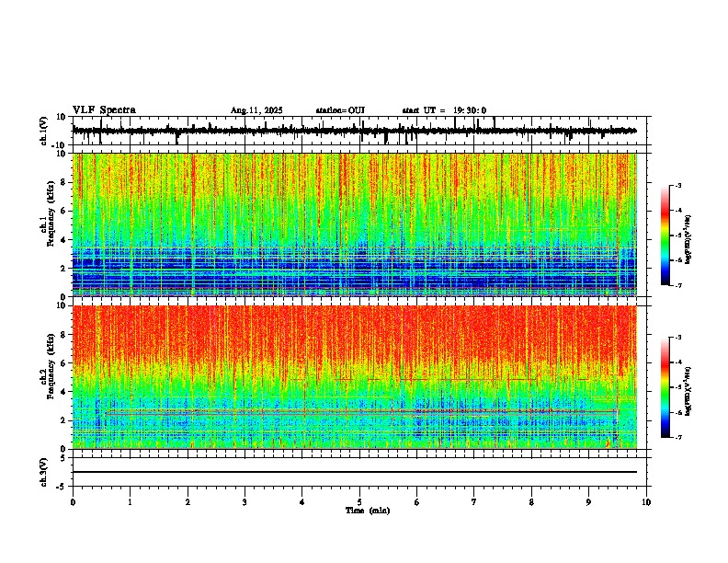Click the "2" tick label on time axis
The height and width of the screenshot is (563, 728).
pyautogui.click(x=188, y=502)
